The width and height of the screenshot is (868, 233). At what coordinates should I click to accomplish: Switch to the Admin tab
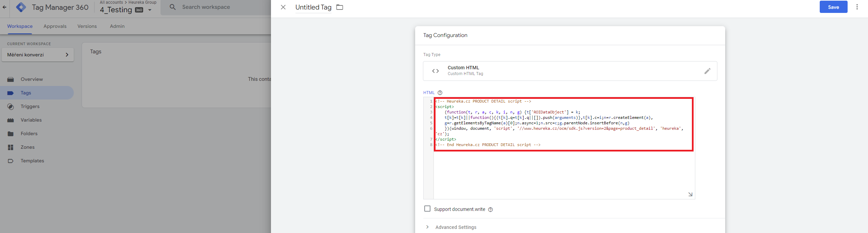[x=117, y=26]
